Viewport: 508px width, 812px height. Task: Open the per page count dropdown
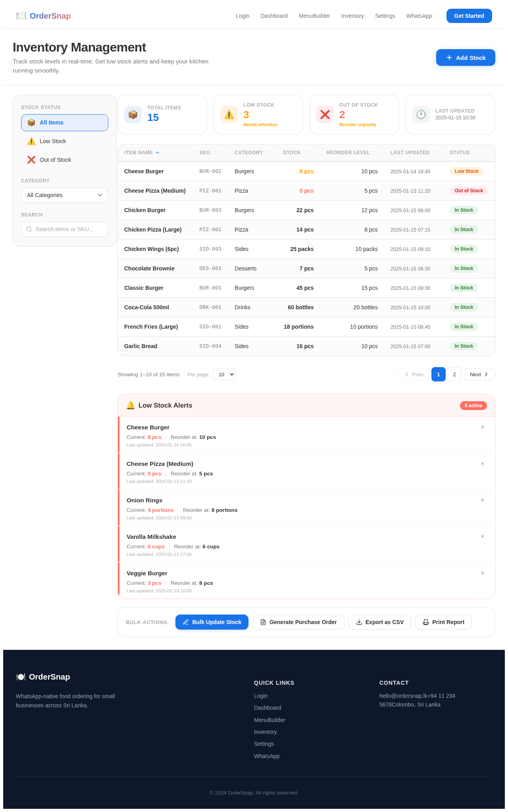[224, 374]
